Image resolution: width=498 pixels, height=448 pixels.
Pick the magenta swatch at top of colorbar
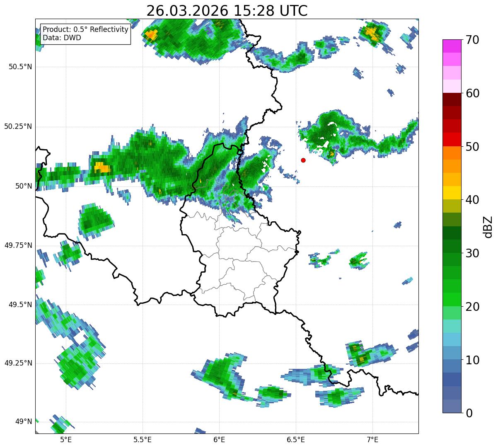452,46
